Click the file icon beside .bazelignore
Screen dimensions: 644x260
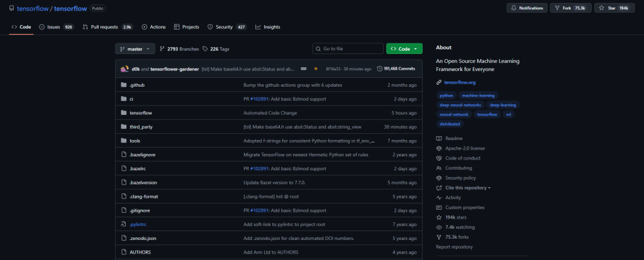coord(124,154)
